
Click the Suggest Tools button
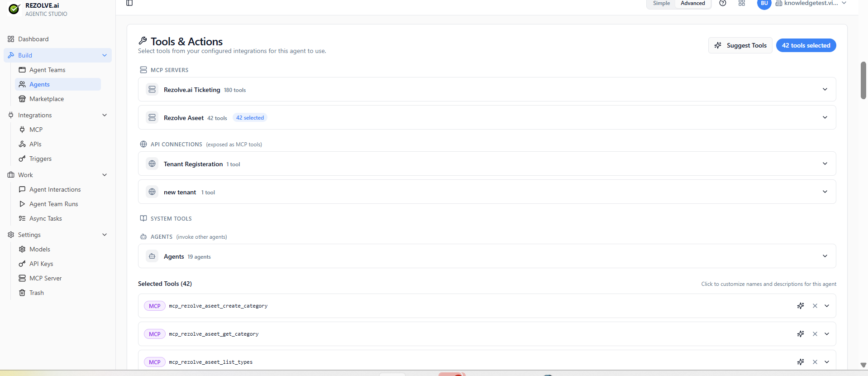tap(740, 45)
